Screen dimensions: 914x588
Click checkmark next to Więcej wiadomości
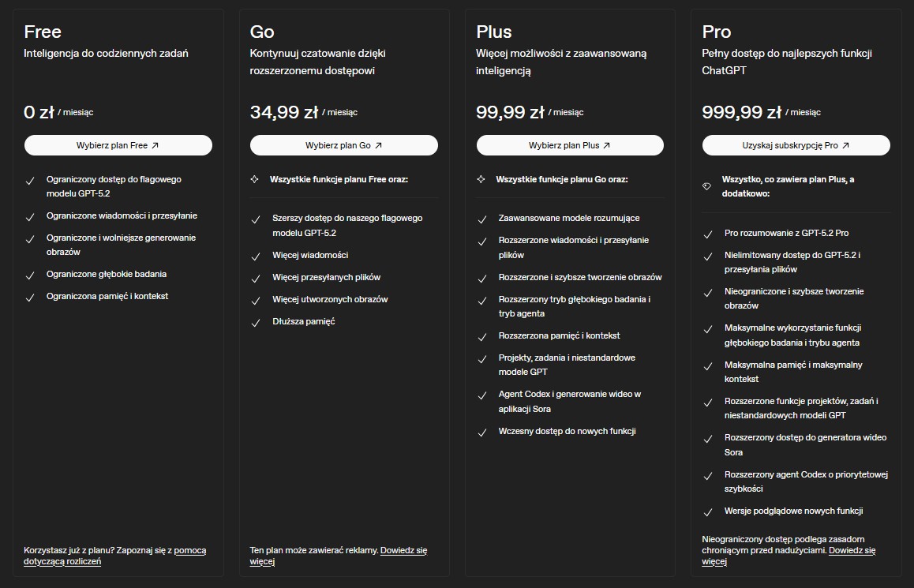click(256, 257)
